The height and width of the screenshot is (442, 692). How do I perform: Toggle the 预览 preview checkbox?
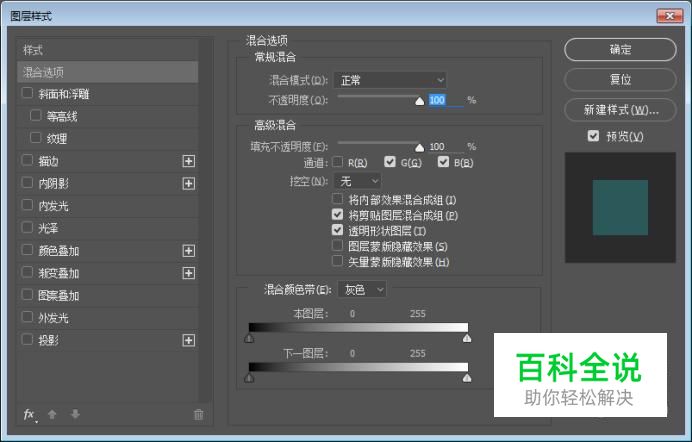click(x=594, y=136)
